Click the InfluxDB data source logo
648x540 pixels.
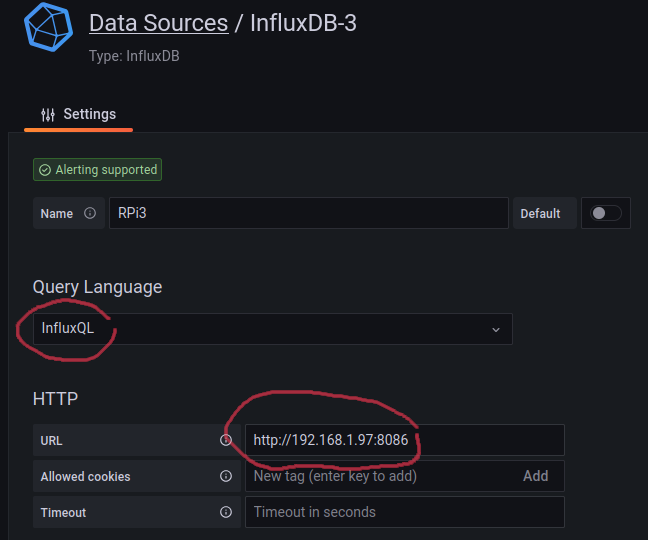[x=48, y=27]
